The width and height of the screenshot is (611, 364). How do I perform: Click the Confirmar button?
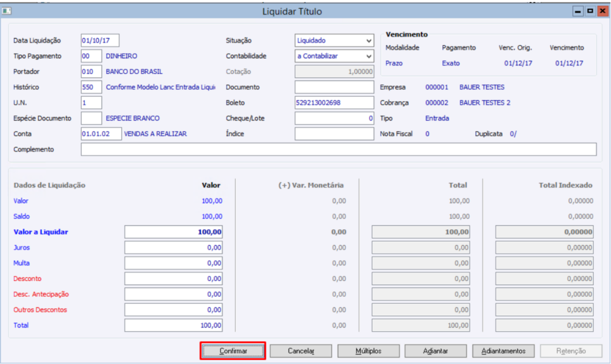pos(233,351)
